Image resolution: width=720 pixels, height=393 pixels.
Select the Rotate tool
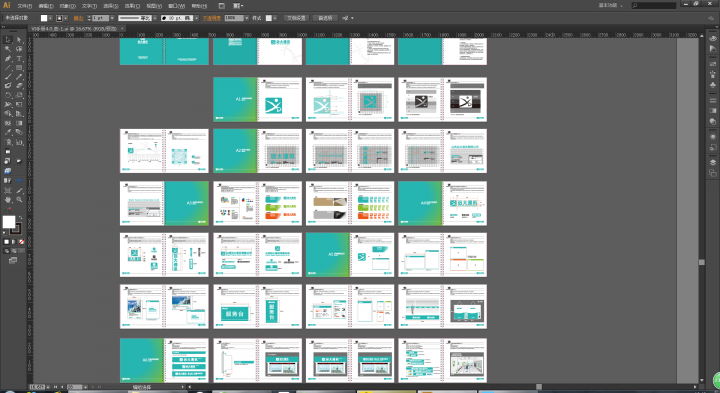(x=8, y=95)
